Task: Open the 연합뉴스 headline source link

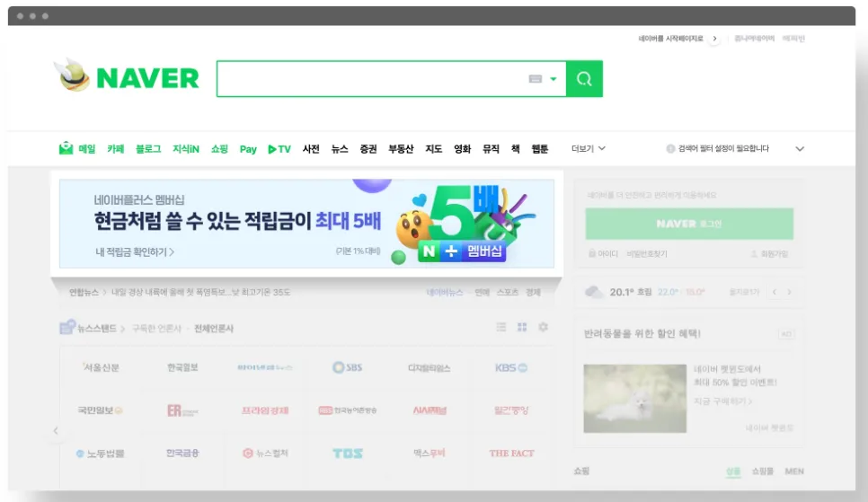Action: click(84, 292)
